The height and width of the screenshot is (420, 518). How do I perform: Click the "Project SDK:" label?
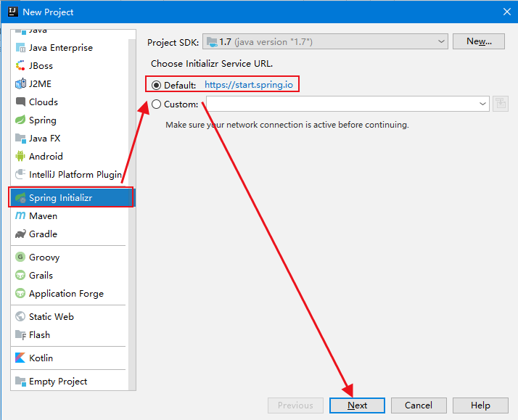point(173,43)
